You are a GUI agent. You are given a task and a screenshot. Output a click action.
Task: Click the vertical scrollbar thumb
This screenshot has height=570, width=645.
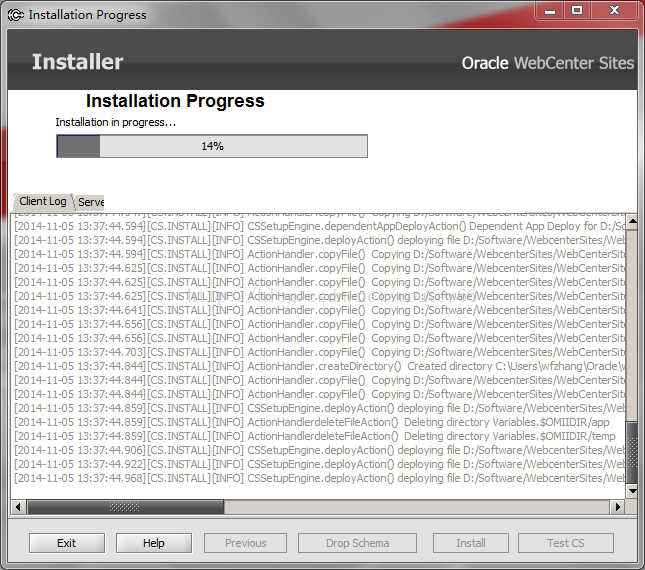click(632, 452)
